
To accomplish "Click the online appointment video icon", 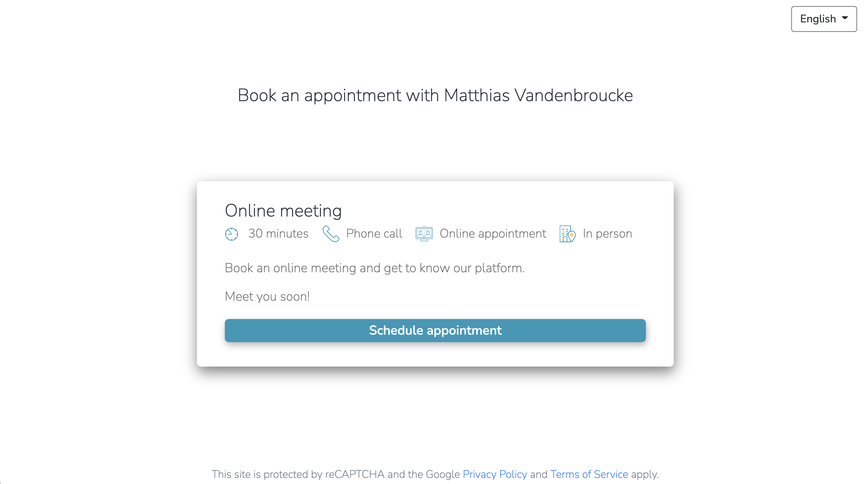I will point(424,234).
